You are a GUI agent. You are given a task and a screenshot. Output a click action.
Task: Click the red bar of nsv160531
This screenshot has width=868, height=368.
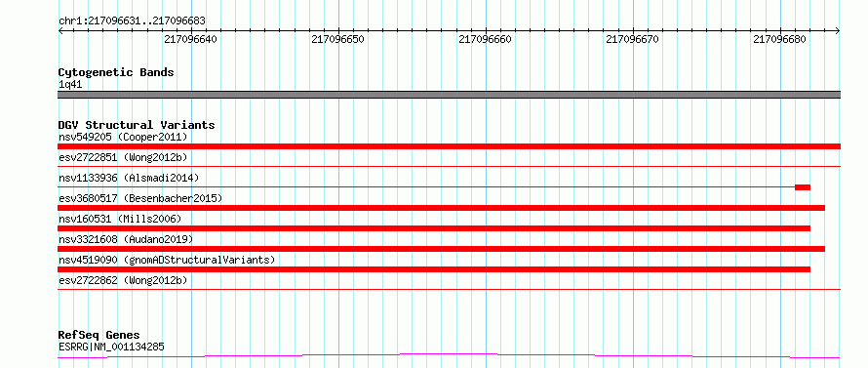pyautogui.click(x=434, y=228)
